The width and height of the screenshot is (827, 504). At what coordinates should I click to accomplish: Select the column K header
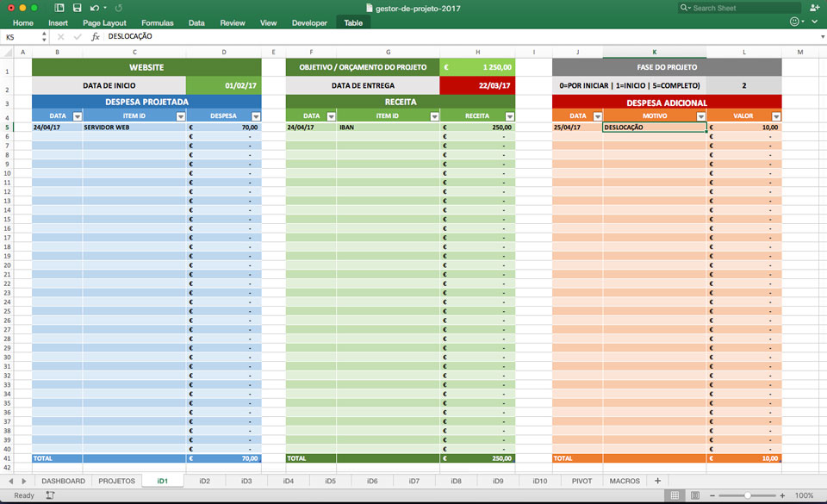(655, 53)
